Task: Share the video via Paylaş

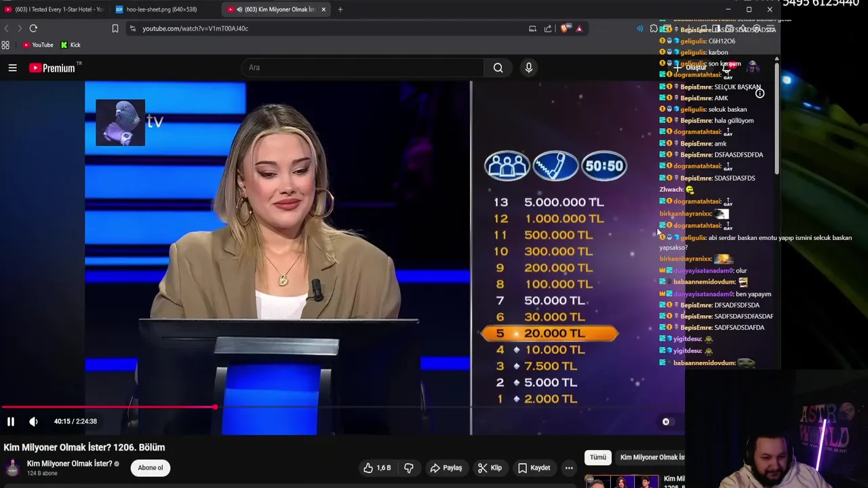Action: (x=446, y=468)
